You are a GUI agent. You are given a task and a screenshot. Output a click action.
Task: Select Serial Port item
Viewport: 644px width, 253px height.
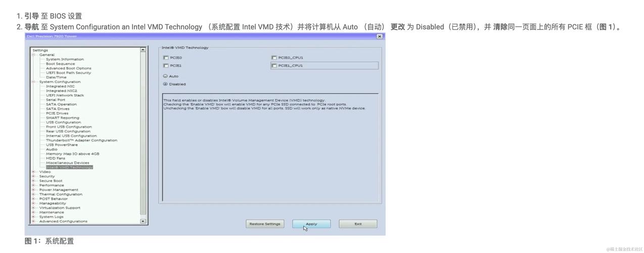click(56, 100)
